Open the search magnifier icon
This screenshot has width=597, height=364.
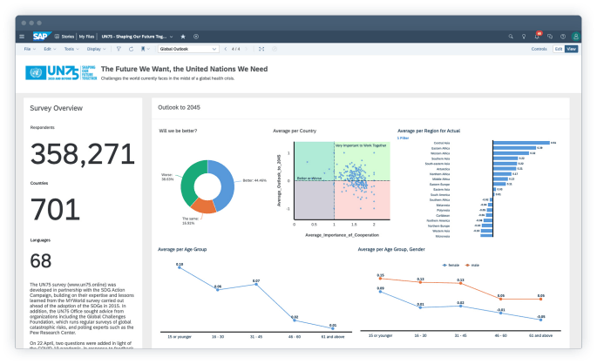coord(511,37)
